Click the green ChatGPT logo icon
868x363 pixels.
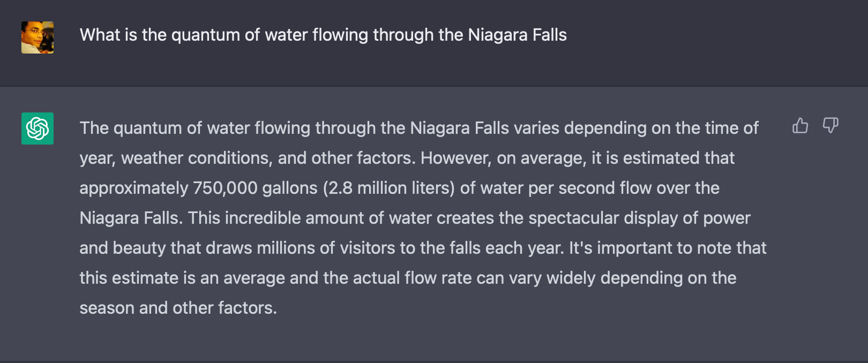click(38, 128)
